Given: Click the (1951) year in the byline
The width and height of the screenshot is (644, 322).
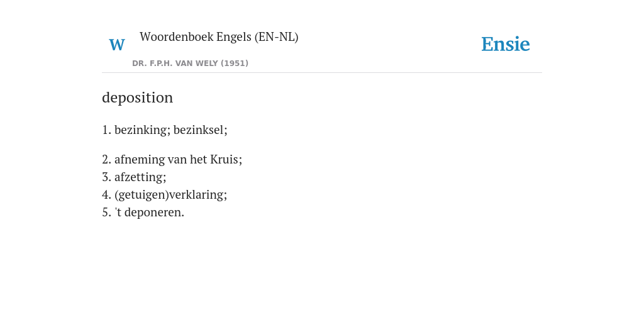Looking at the screenshot, I should 235,64.
